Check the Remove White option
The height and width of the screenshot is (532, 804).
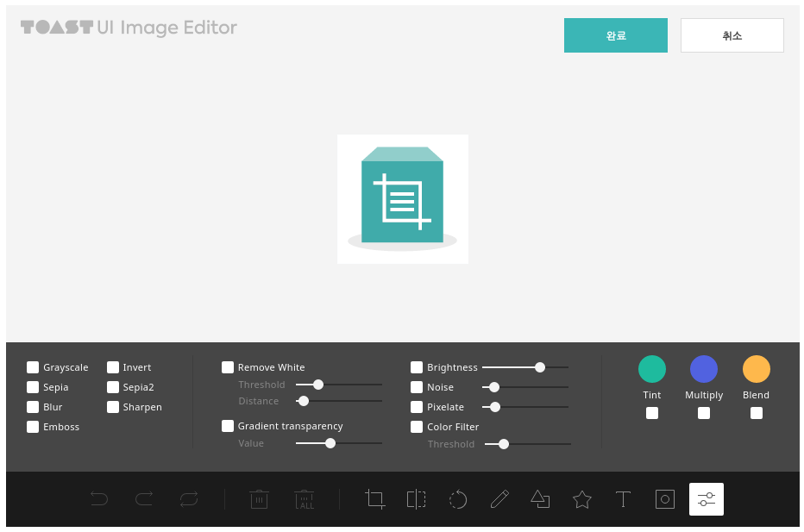pos(228,367)
